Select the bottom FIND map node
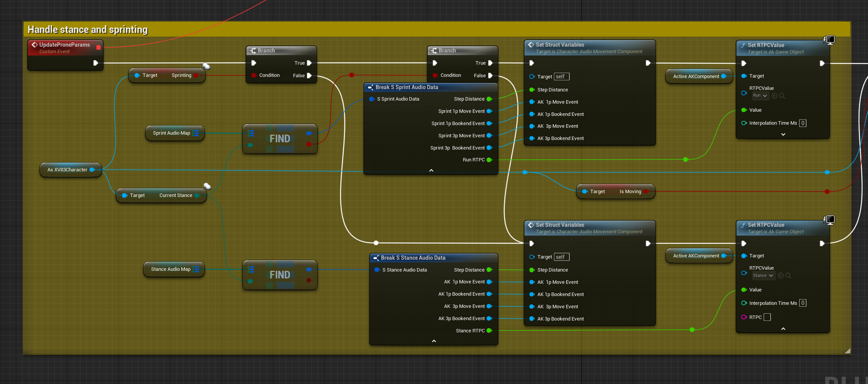 tap(280, 275)
